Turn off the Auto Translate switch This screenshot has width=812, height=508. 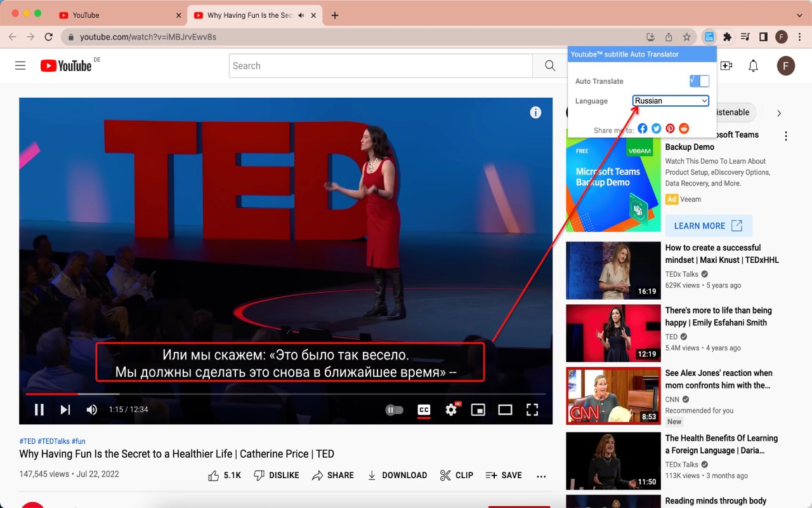pos(699,81)
